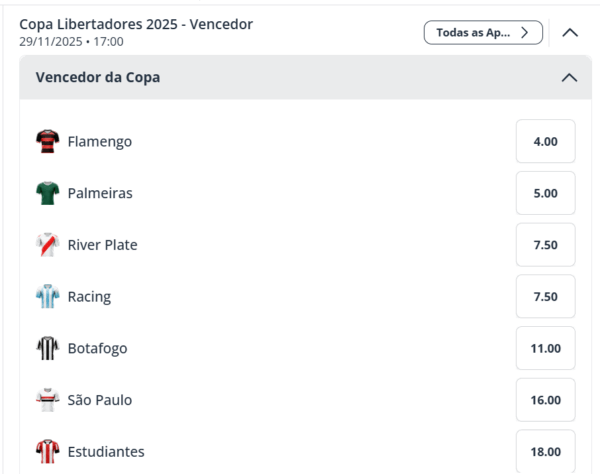Click the Racing striped jersey icon
Image resolution: width=600 pixels, height=474 pixels.
(x=47, y=296)
